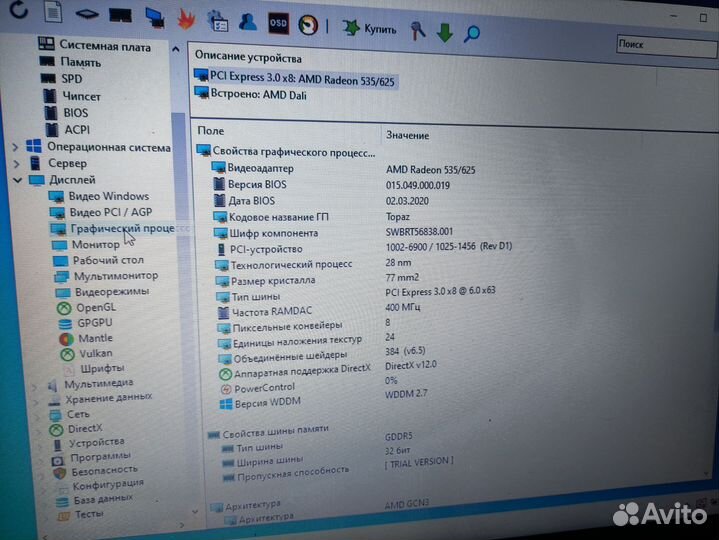Click the Refresh toolbar icon
719x540 pixels.
pyautogui.click(x=18, y=9)
